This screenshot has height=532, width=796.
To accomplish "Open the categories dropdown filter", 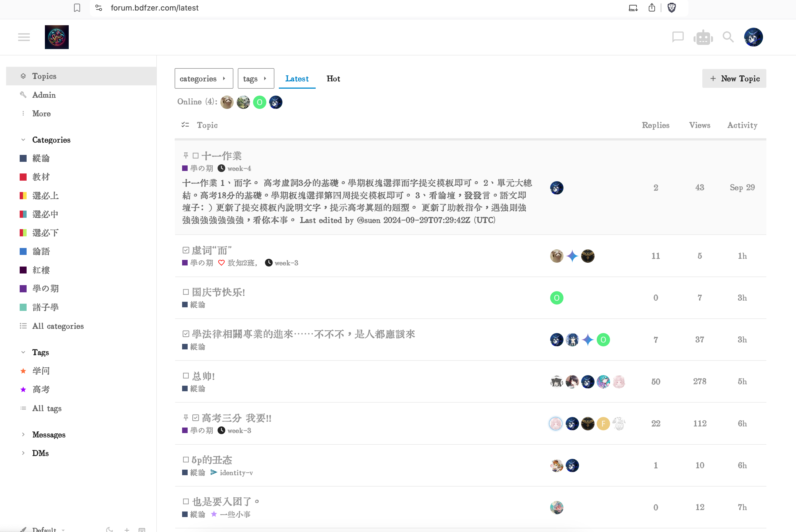I will [204, 78].
